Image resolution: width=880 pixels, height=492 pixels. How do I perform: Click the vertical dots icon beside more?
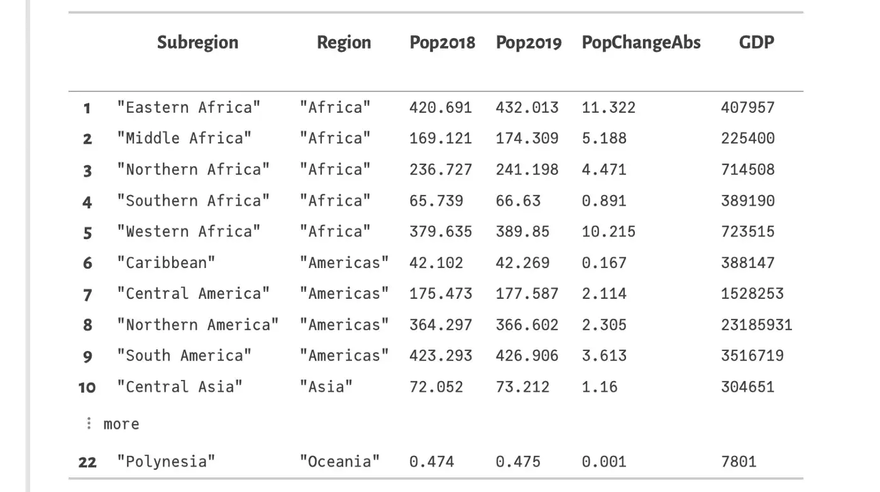click(x=89, y=424)
